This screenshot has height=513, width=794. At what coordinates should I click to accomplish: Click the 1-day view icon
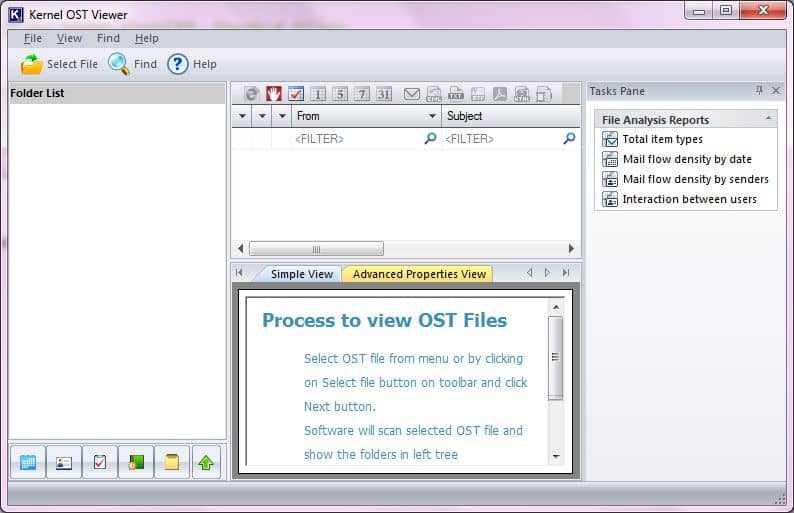[318, 94]
